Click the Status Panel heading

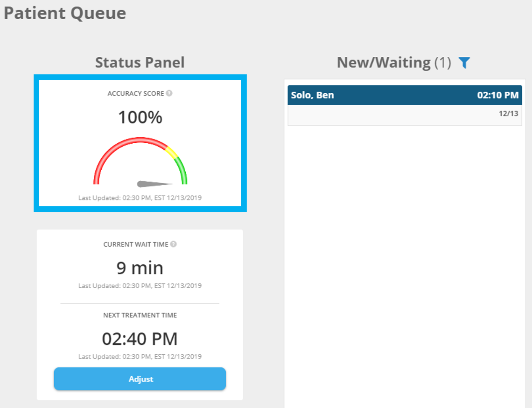140,63
